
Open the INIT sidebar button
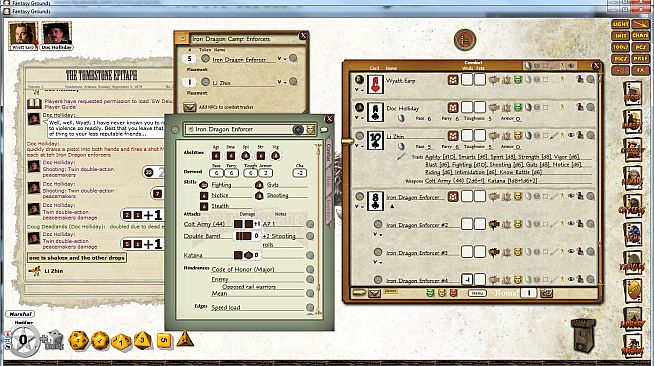coord(620,36)
